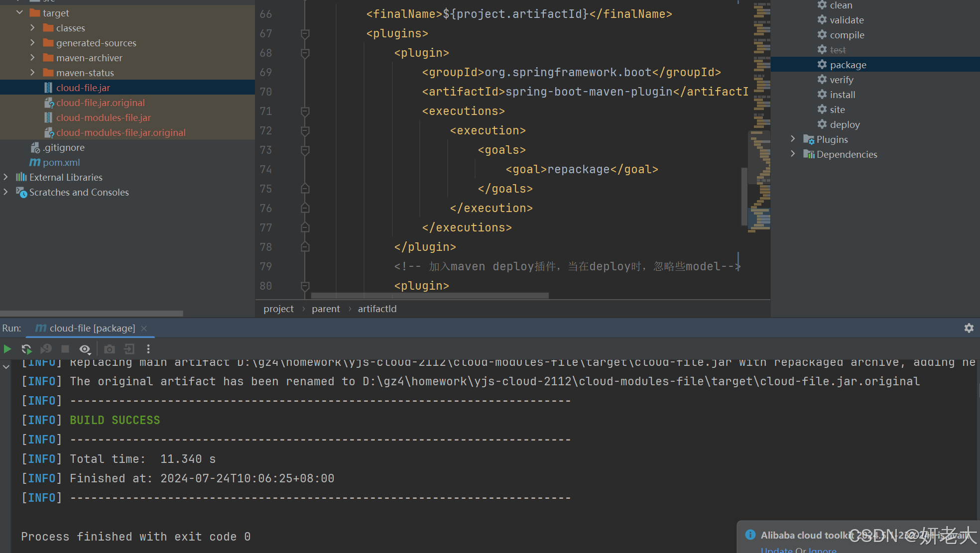This screenshot has width=980, height=553.
Task: Click Ignore link in Alibaba toolkit notification
Action: [x=822, y=550]
